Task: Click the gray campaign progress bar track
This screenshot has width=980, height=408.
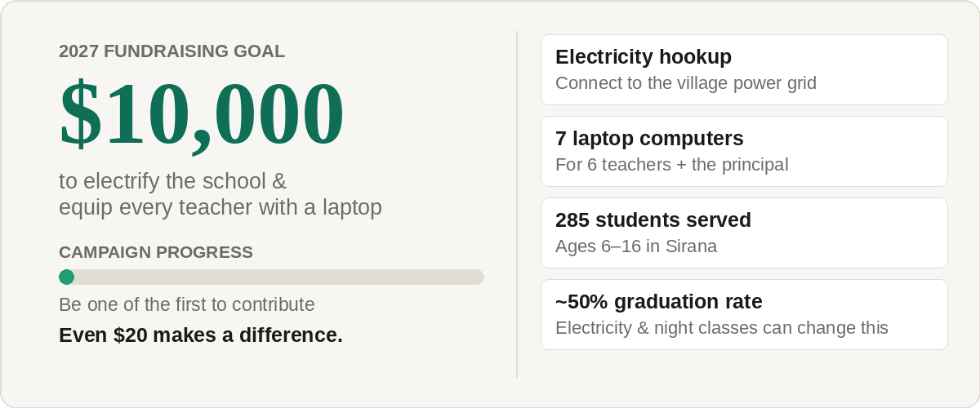Action: click(x=271, y=277)
